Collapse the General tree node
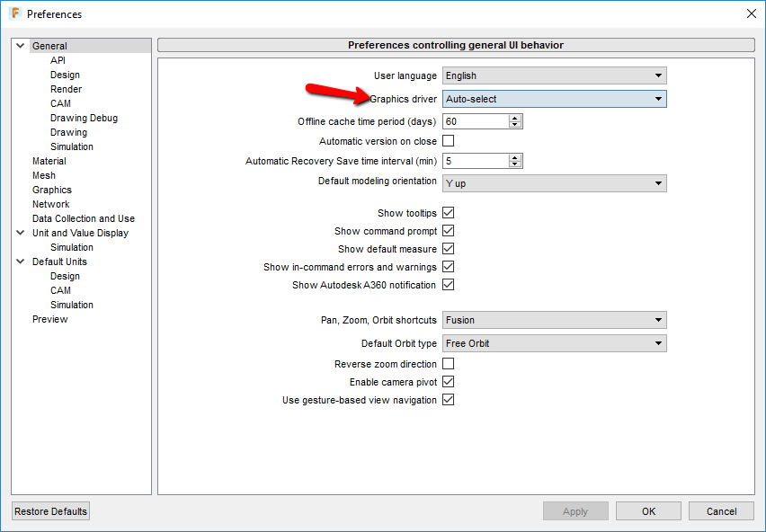 (x=21, y=46)
